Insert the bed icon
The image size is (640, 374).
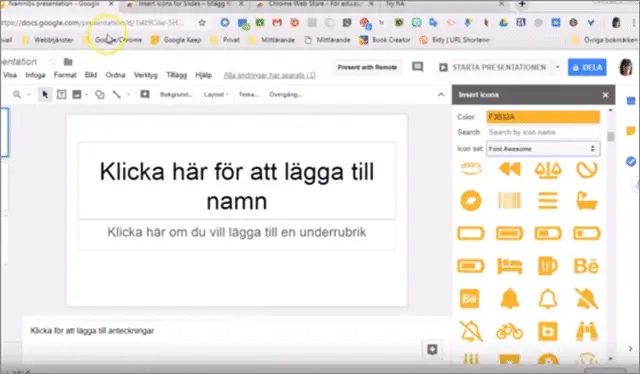(x=509, y=266)
